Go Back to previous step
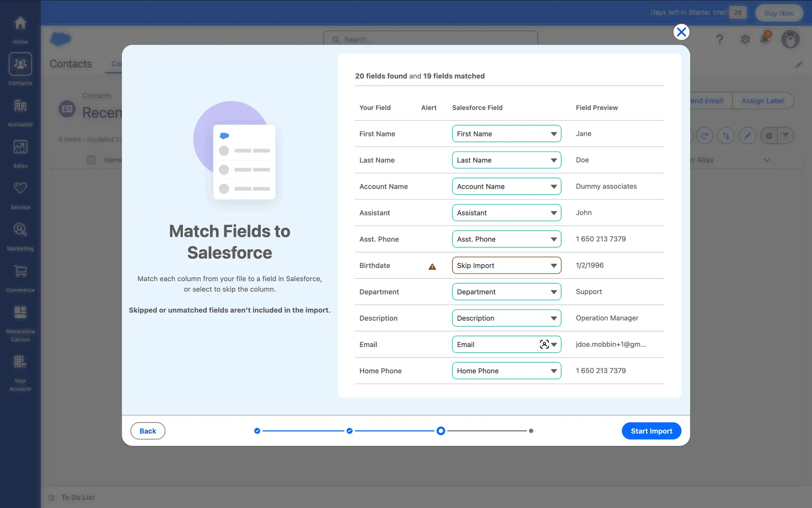The height and width of the screenshot is (508, 812). pyautogui.click(x=148, y=431)
